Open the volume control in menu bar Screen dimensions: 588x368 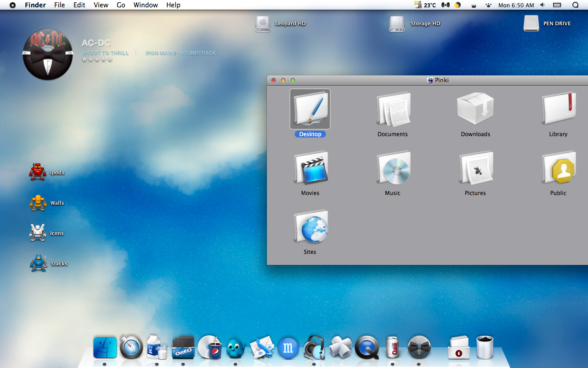point(543,5)
